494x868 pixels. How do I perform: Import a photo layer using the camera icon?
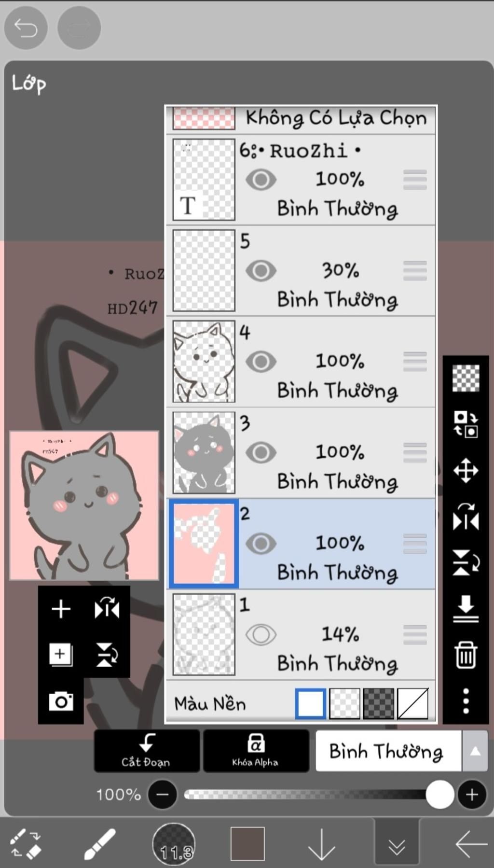(61, 701)
